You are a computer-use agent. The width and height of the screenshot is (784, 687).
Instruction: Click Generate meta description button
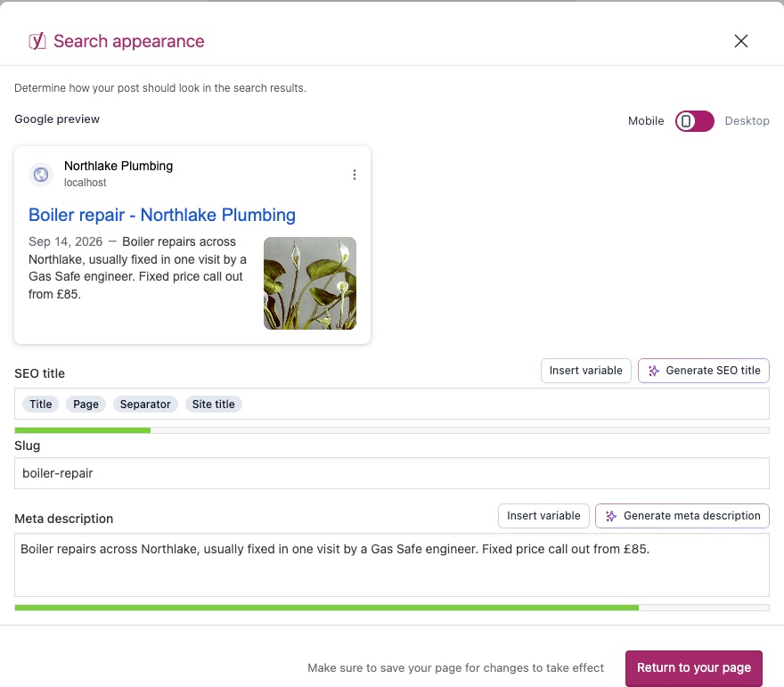click(x=682, y=516)
